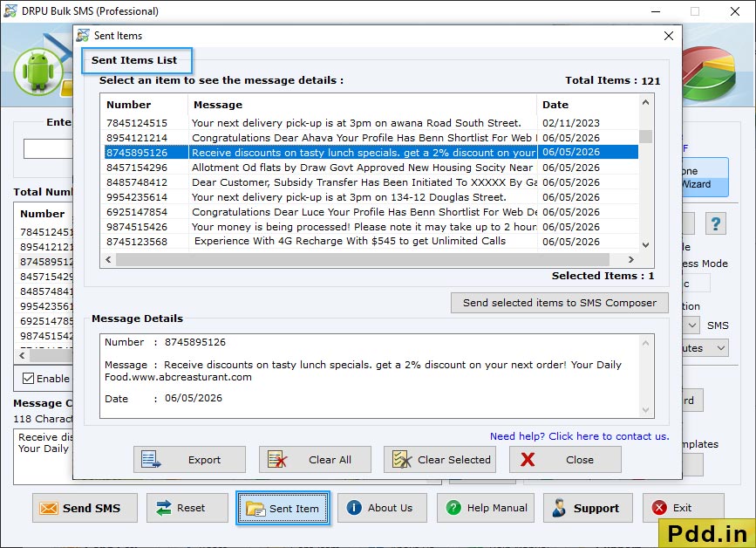Click the date 02/11/2023 cell

pyautogui.click(x=571, y=123)
